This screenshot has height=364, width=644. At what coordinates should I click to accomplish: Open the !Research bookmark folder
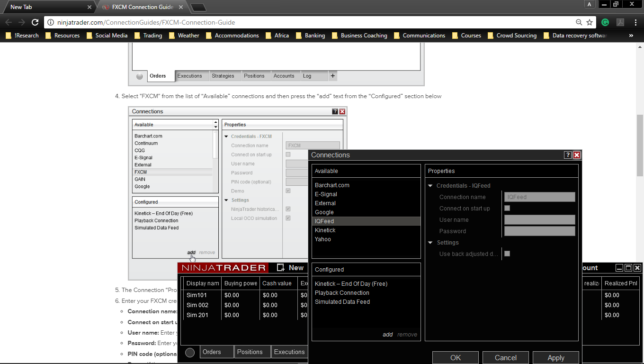click(x=22, y=36)
